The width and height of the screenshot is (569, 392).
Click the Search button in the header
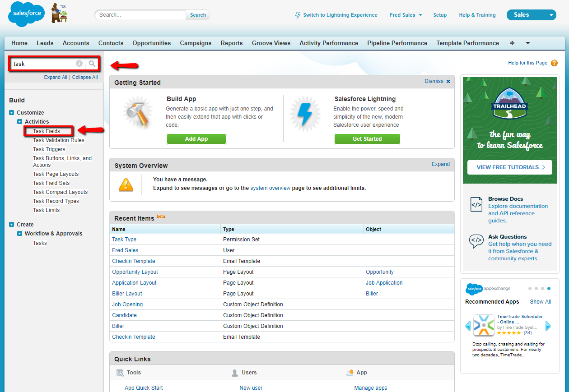pos(198,15)
